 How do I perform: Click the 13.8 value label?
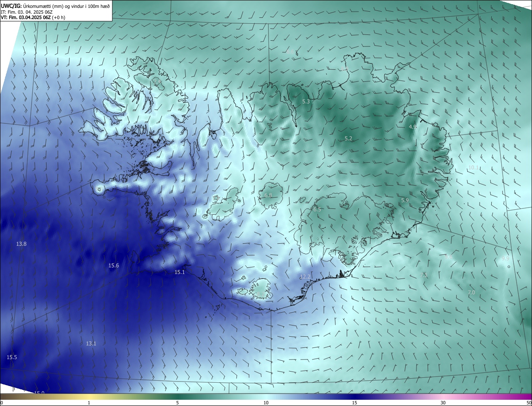click(21, 244)
